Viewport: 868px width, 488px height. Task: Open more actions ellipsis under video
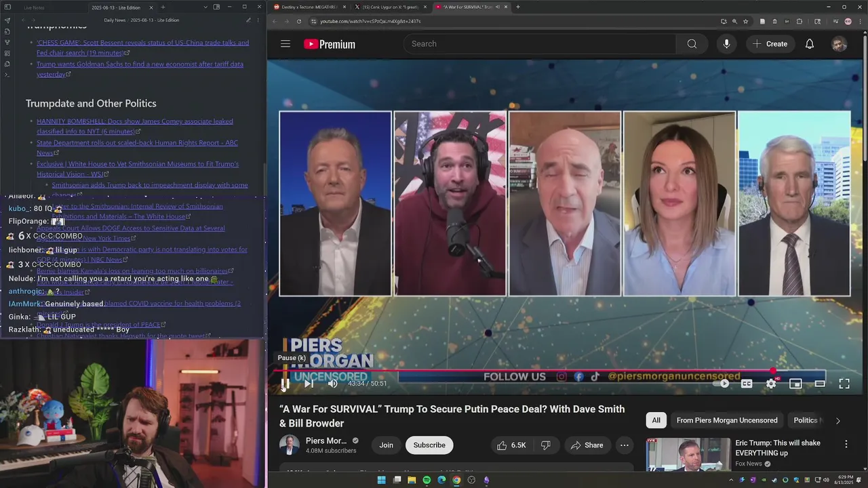pos(625,445)
